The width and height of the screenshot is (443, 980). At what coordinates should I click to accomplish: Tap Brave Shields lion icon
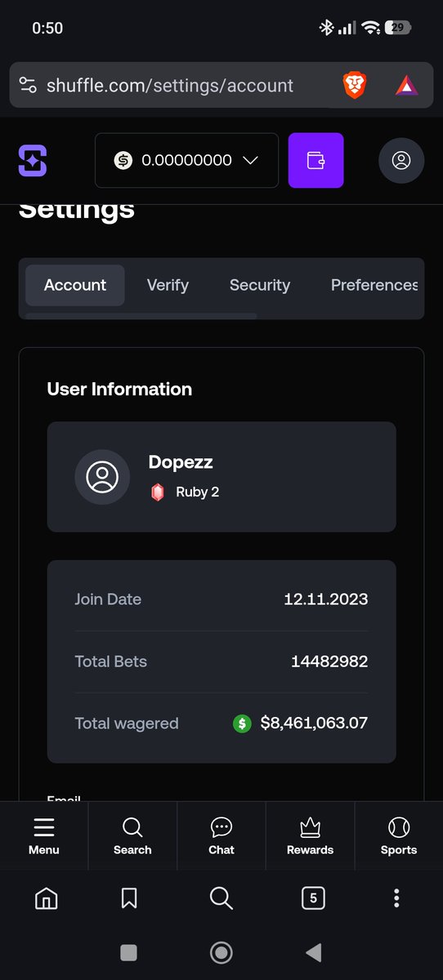[355, 85]
